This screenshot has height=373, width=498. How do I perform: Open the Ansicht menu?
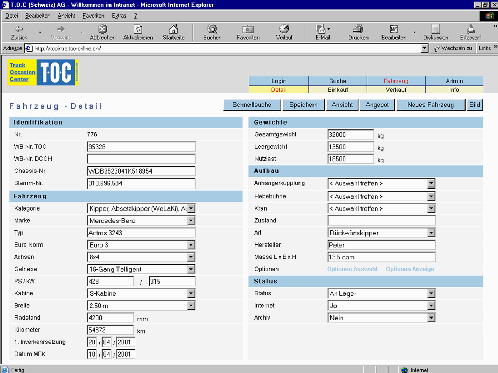(66, 16)
